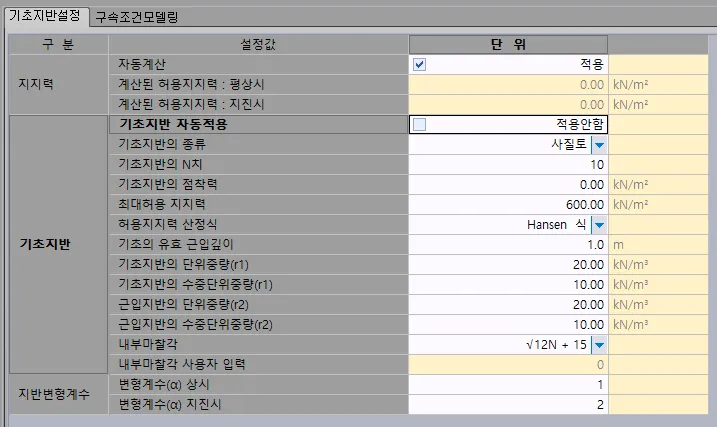Select the 기초의 유효 근입깊이 row label

coord(258,245)
